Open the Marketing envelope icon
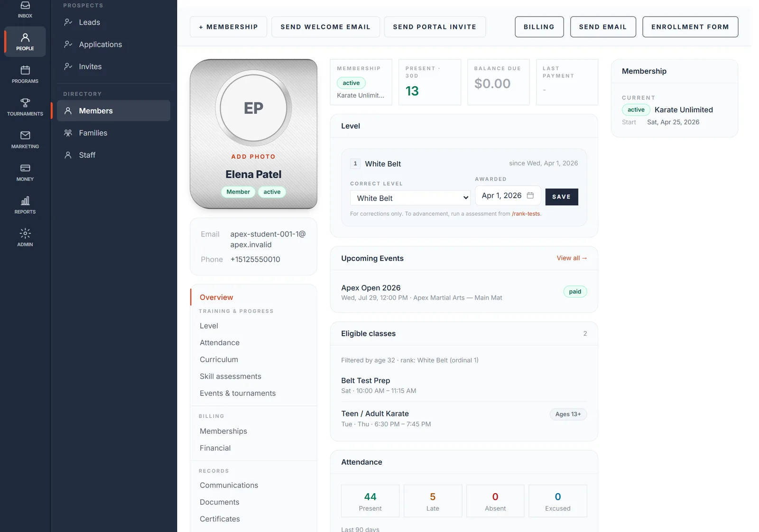This screenshot has height=532, width=759. point(25,135)
